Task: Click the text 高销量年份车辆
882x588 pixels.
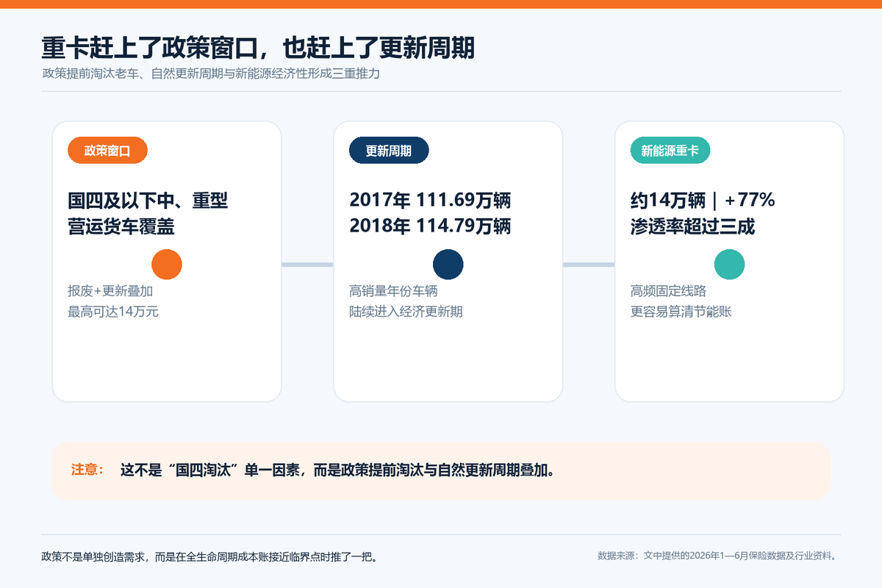Action: click(x=394, y=291)
